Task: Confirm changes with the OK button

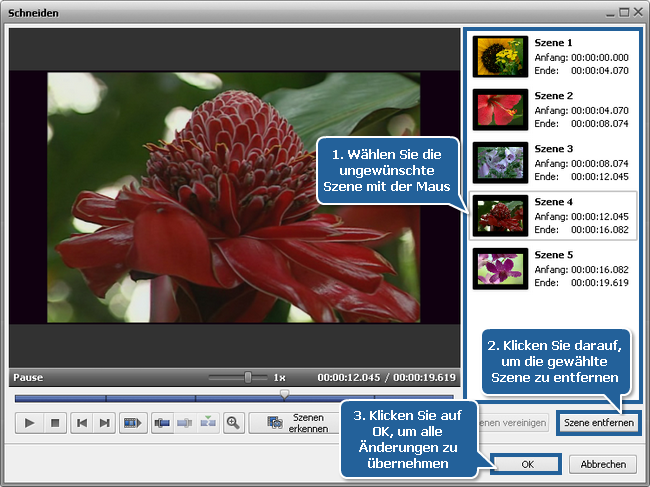Action: click(x=527, y=464)
